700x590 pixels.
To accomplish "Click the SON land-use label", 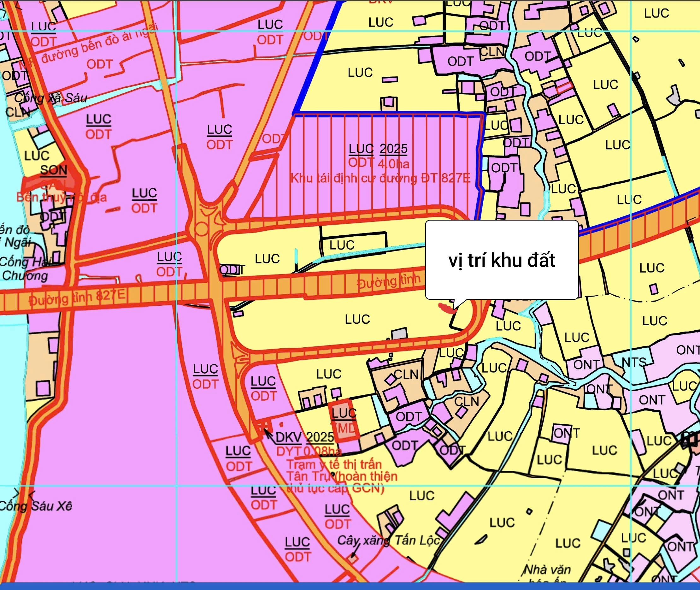I will [54, 170].
